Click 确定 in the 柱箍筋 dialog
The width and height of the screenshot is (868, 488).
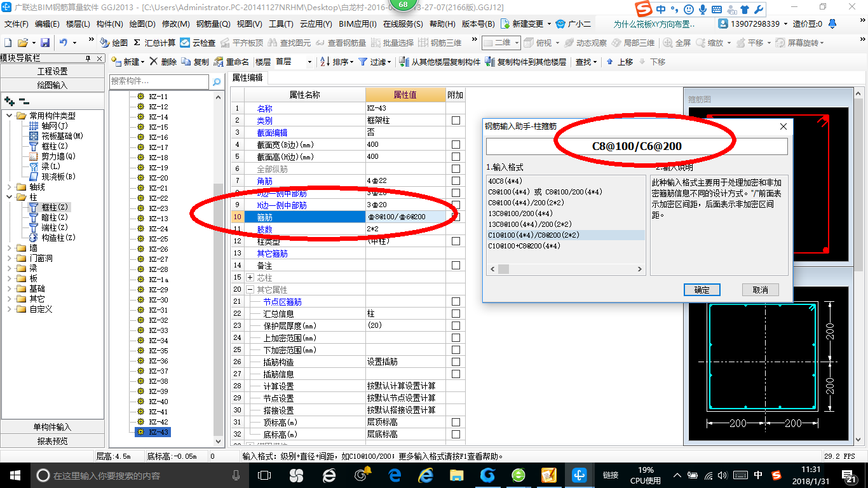(x=702, y=290)
